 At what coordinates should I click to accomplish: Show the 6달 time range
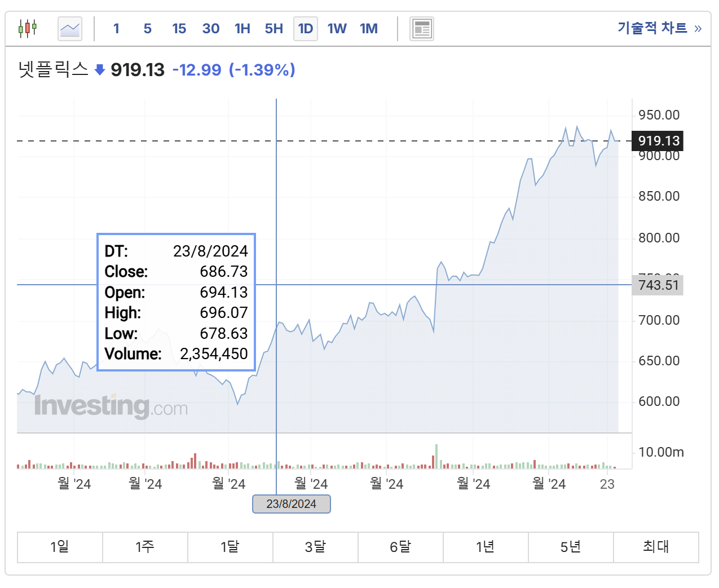pos(400,547)
